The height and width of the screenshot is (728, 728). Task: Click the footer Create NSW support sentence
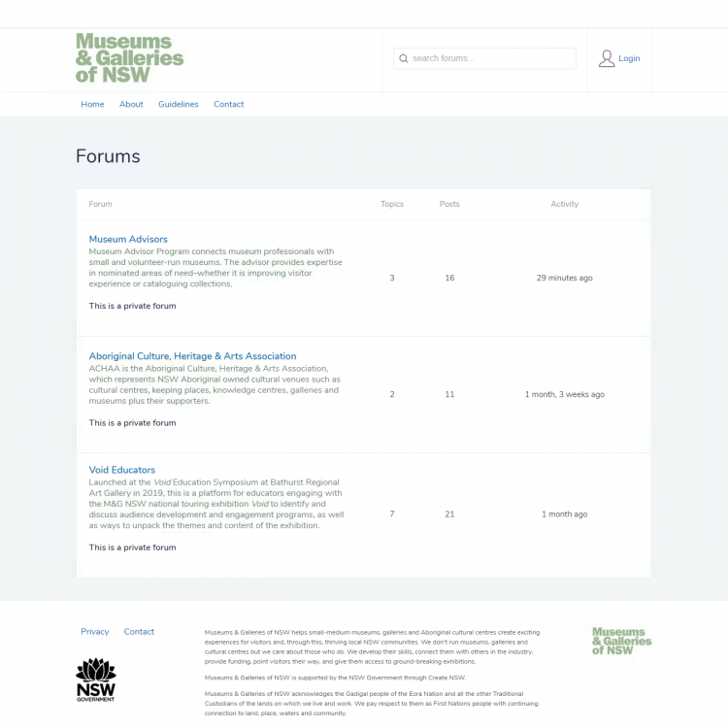point(335,678)
